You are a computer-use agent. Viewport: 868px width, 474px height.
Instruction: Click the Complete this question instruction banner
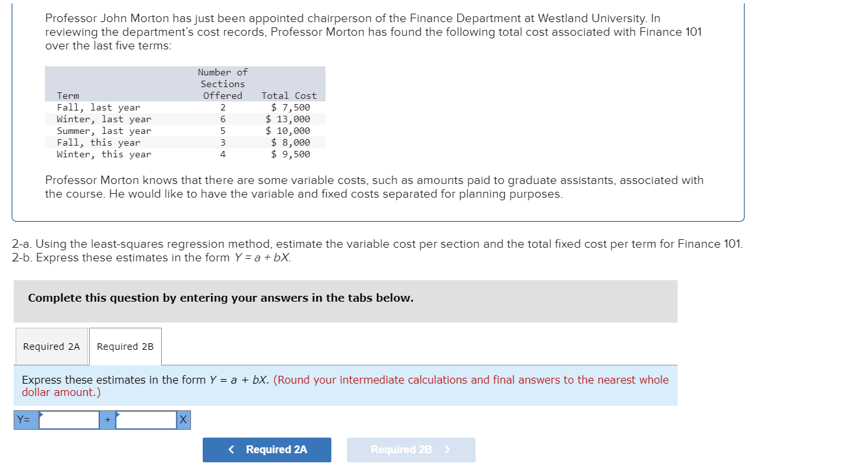346,301
